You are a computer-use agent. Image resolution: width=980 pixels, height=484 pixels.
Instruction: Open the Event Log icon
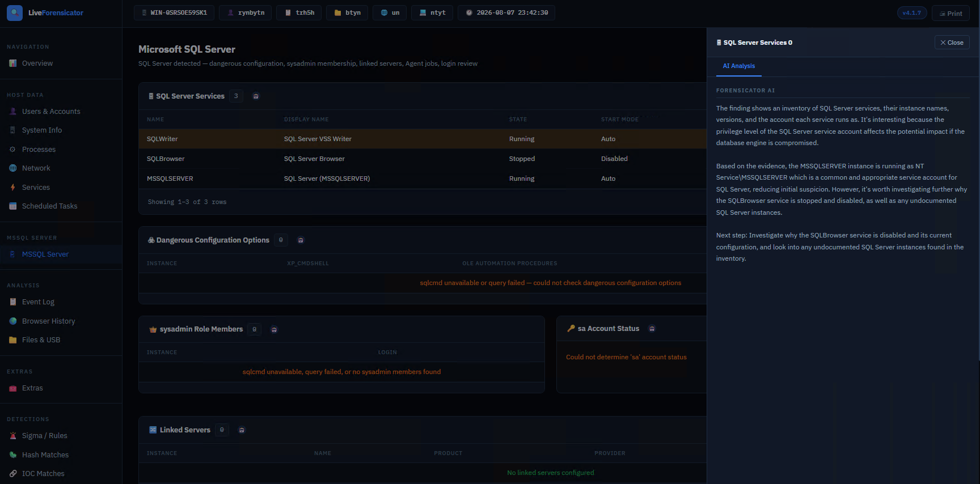pos(12,302)
